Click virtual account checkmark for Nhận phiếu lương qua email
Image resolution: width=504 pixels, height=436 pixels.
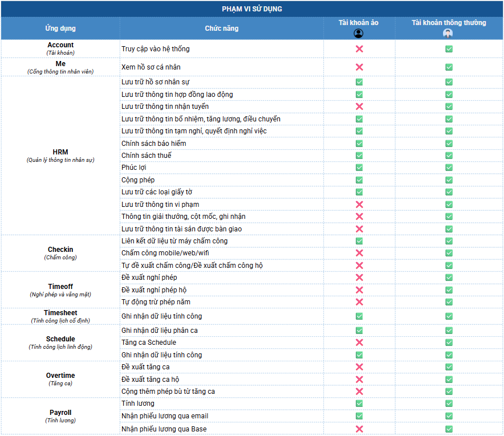[359, 415]
